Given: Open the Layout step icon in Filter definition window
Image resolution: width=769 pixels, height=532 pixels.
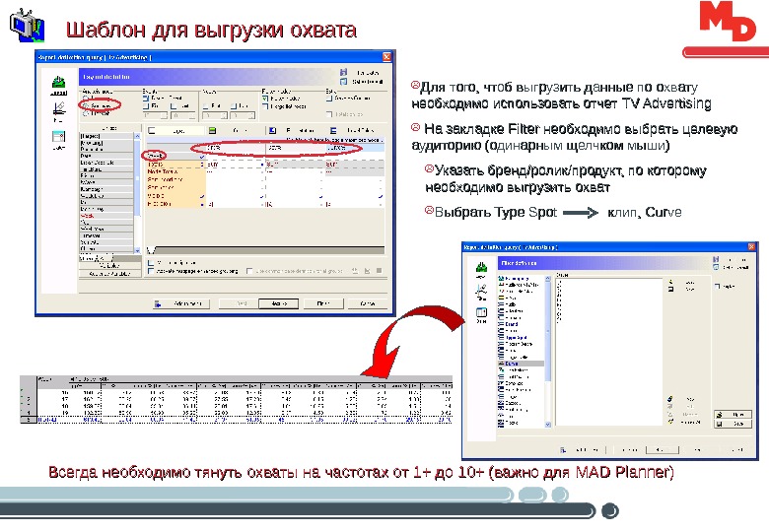Looking at the screenshot, I should (x=481, y=269).
